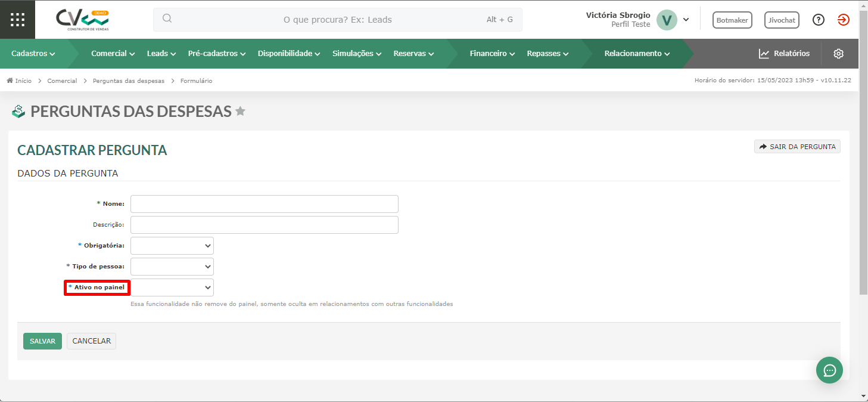Image resolution: width=868 pixels, height=402 pixels.
Task: Click the help text below Ativo no painel
Action: tap(292, 304)
